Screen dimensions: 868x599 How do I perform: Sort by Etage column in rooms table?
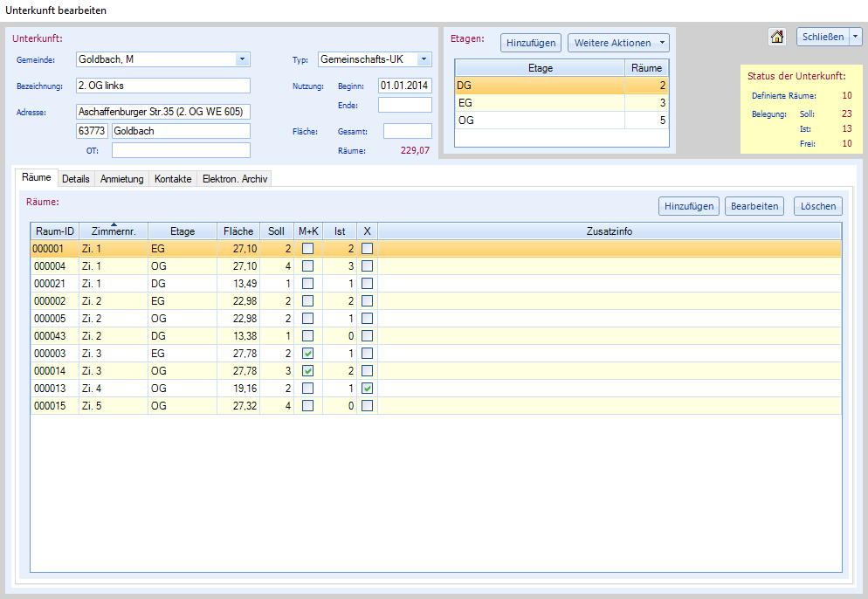183,231
